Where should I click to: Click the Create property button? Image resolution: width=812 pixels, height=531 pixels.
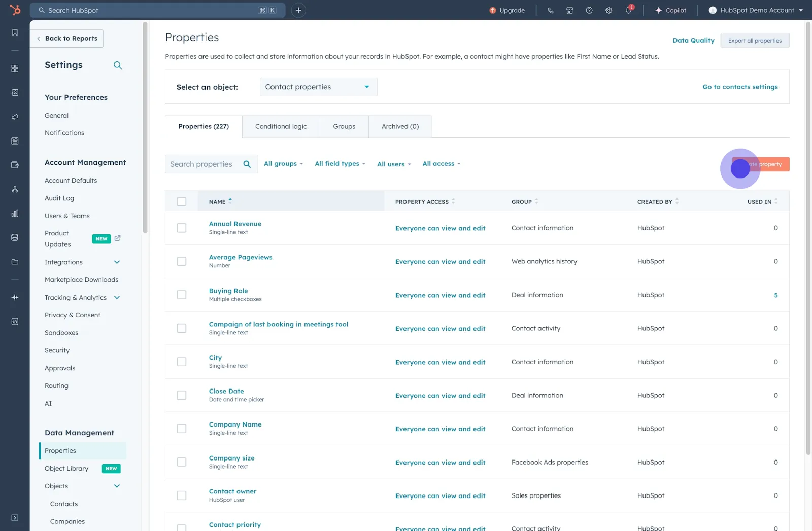point(760,164)
